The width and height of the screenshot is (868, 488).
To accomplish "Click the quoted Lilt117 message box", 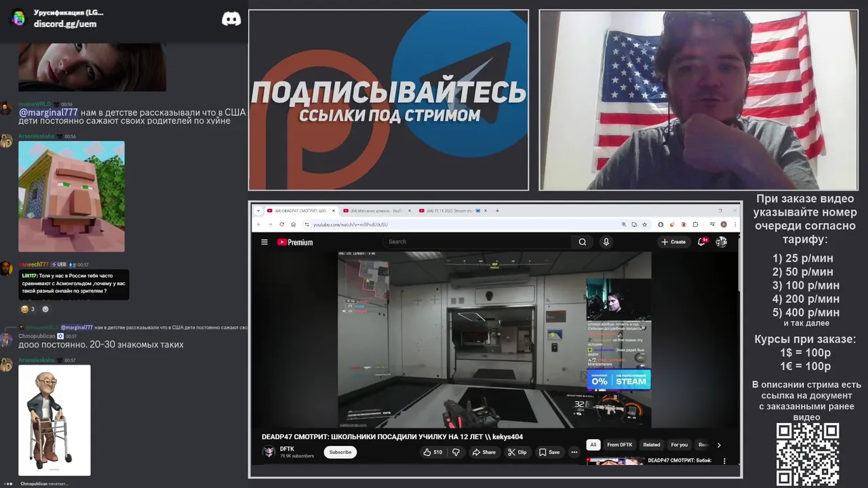I will (x=73, y=285).
